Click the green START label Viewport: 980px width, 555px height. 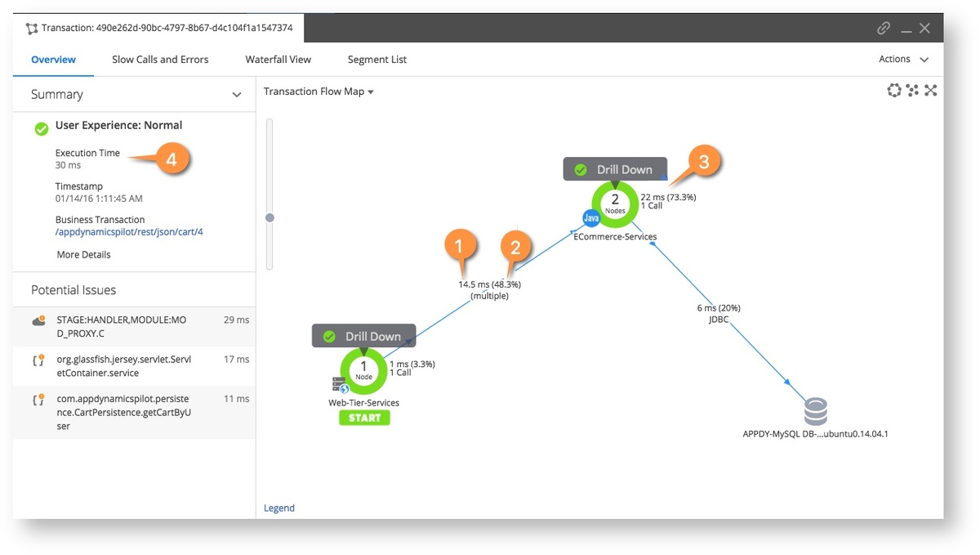(x=364, y=418)
